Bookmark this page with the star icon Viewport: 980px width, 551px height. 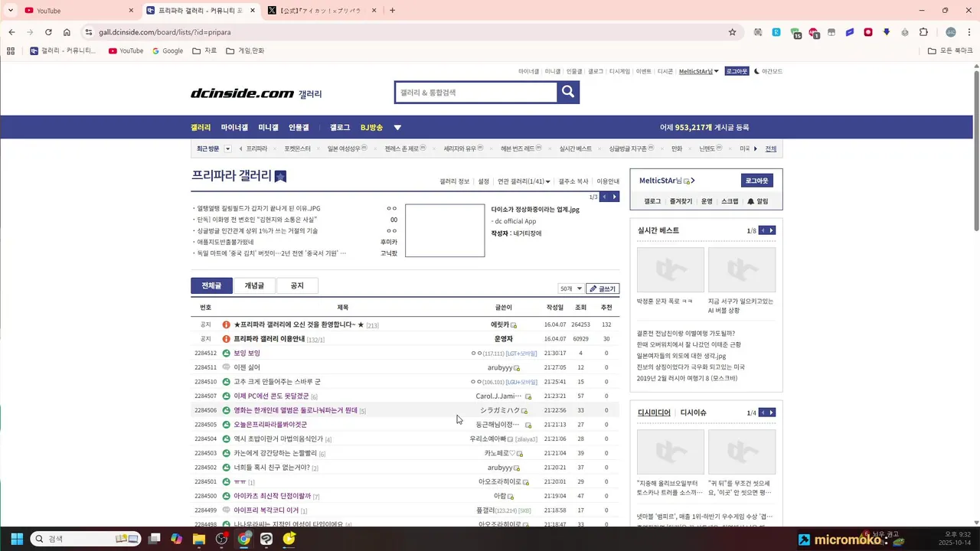pos(732,32)
